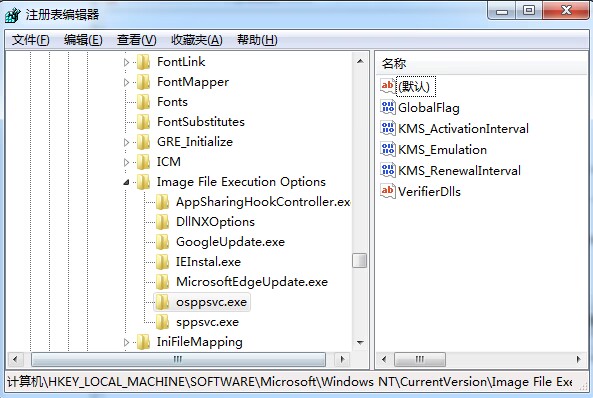593x398 pixels.
Task: Click the GoogleUpdate.exe folder icon
Action: click(x=163, y=243)
